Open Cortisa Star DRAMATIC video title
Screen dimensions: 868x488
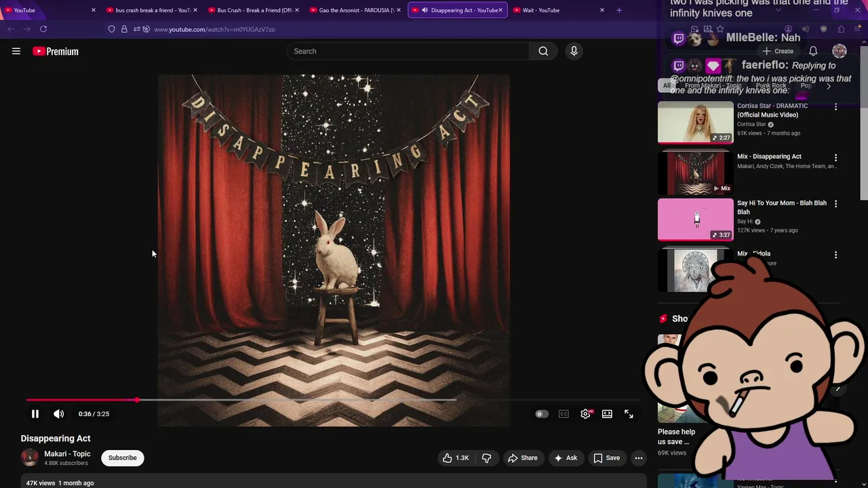(x=772, y=110)
